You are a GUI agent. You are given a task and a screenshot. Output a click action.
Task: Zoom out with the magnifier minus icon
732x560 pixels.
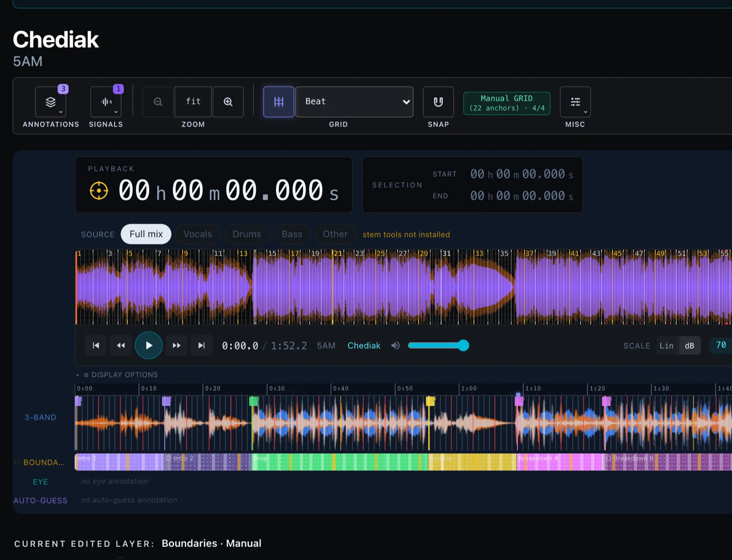point(158,101)
